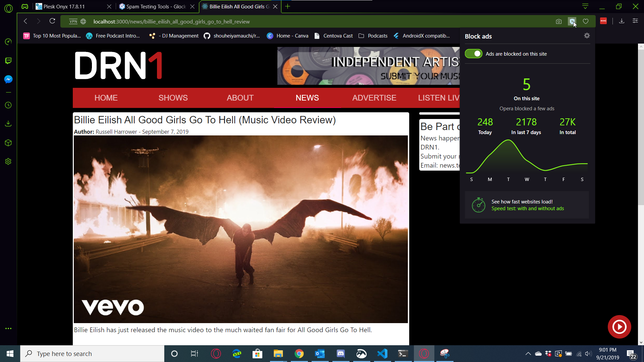This screenshot has height=362, width=644.
Task: Open Free Podcast Intro bookmark
Action: tap(113, 36)
